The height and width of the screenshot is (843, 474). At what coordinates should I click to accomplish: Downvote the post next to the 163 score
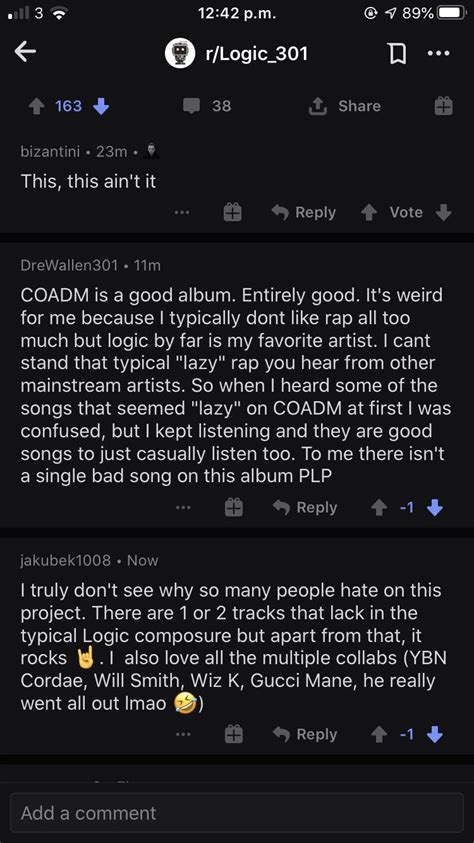click(x=101, y=107)
